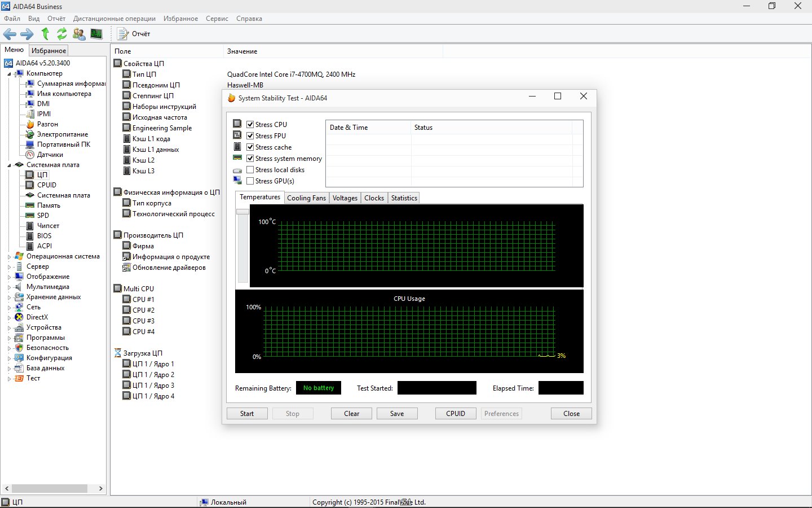
Task: Click the Информация о продукте row
Action: click(x=171, y=257)
